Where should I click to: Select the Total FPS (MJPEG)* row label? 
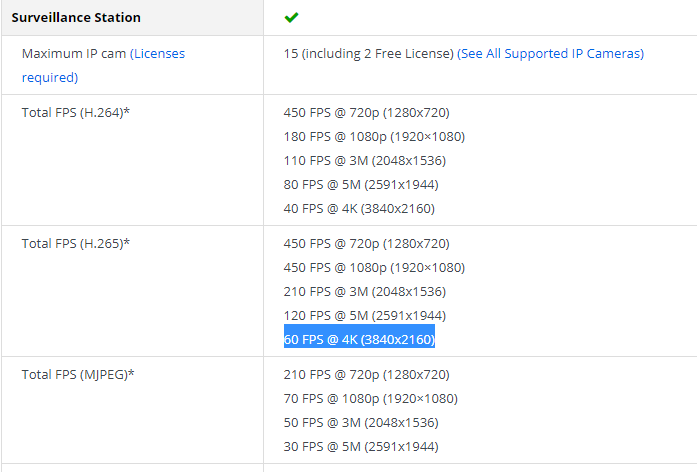(78, 374)
